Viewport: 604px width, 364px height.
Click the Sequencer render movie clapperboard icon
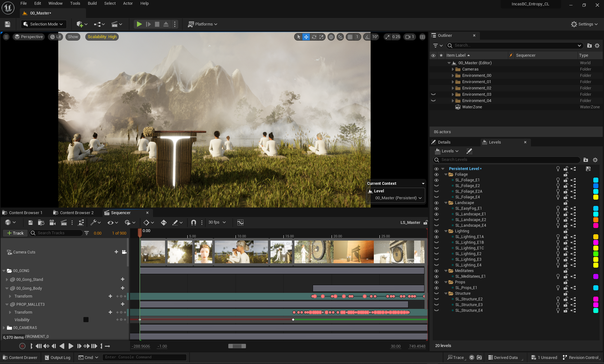[x=64, y=223]
